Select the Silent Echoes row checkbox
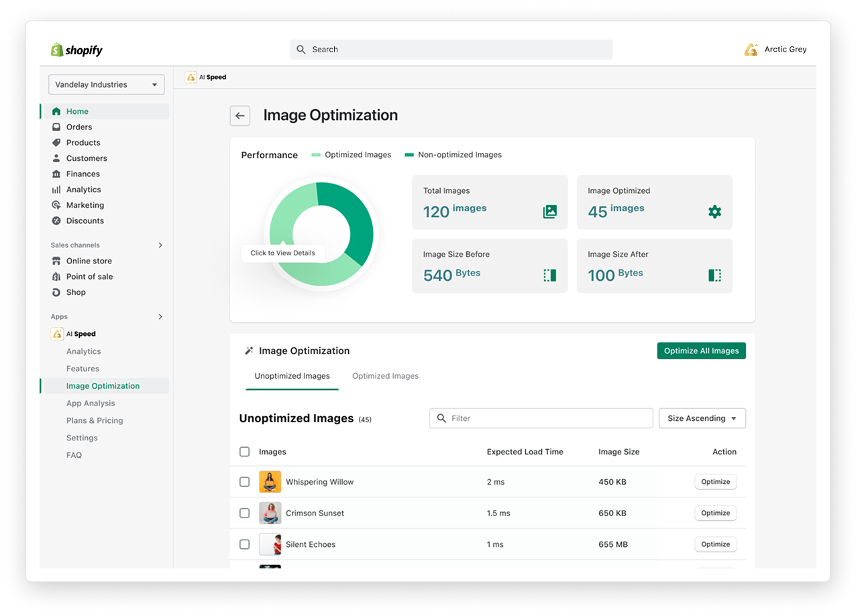860x616 pixels. click(x=245, y=544)
